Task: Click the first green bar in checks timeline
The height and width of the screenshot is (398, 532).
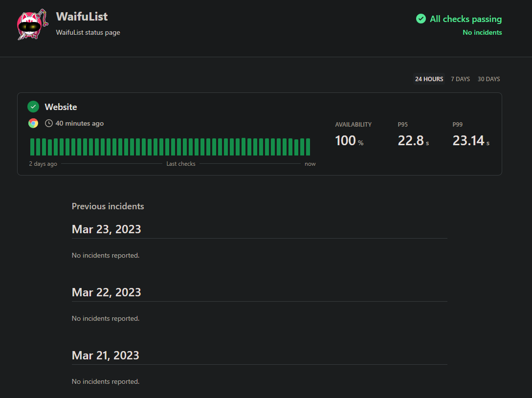Action: 33,147
